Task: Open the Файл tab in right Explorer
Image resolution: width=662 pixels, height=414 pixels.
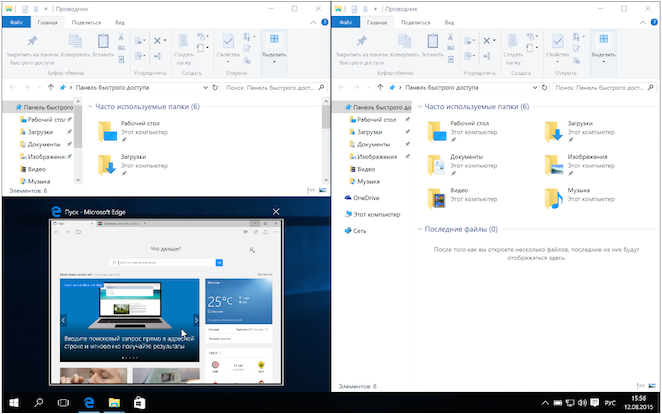Action: coord(345,22)
